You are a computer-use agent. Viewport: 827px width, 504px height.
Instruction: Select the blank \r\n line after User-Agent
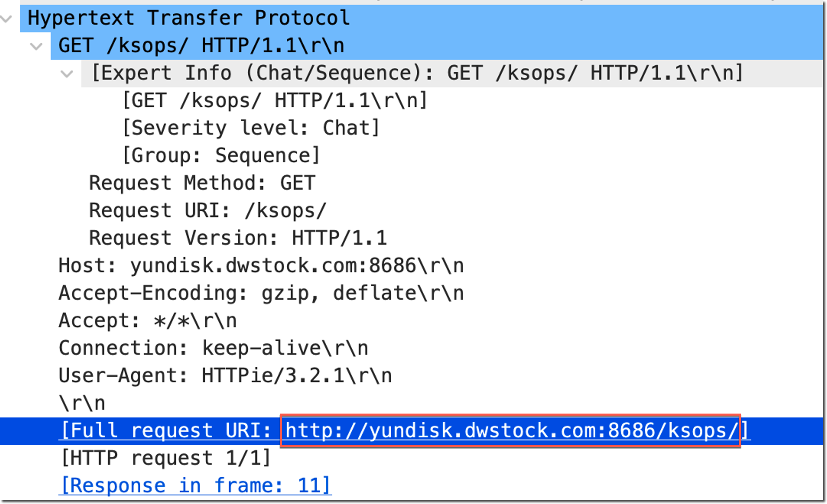82,404
